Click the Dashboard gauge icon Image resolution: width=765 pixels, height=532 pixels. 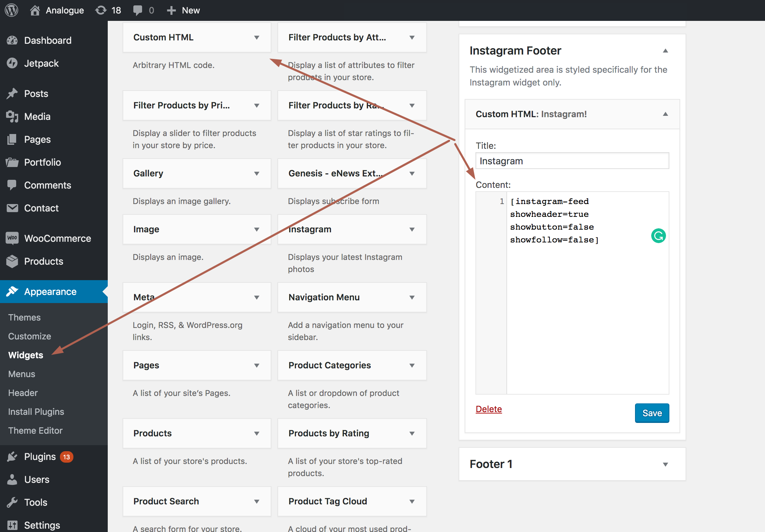12,40
